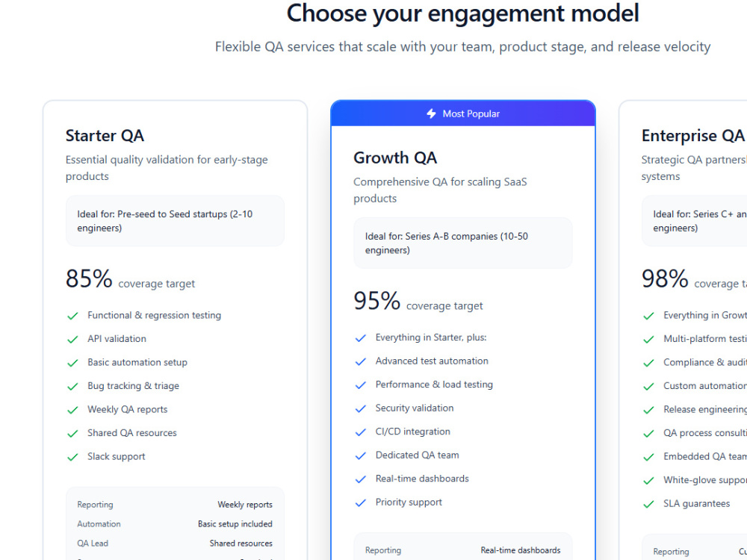Viewport: 747px width, 560px height.
Task: Click checkmark next to Priority support
Action: pos(361,503)
